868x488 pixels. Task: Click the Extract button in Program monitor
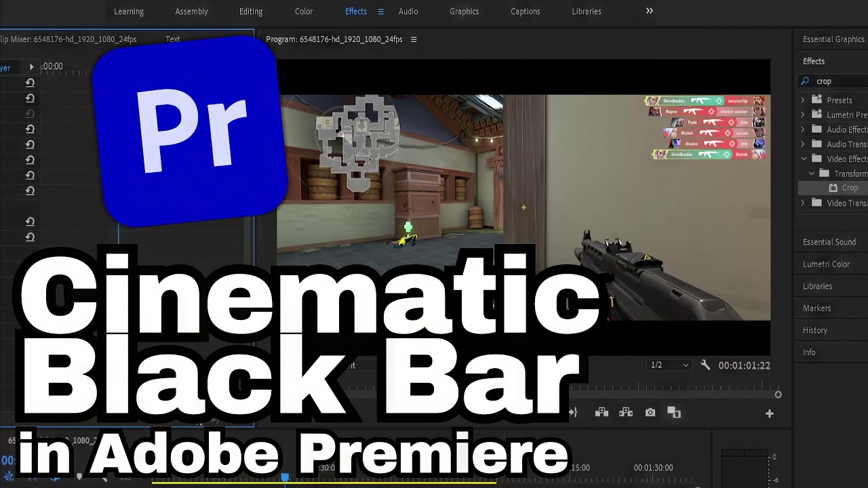(626, 412)
